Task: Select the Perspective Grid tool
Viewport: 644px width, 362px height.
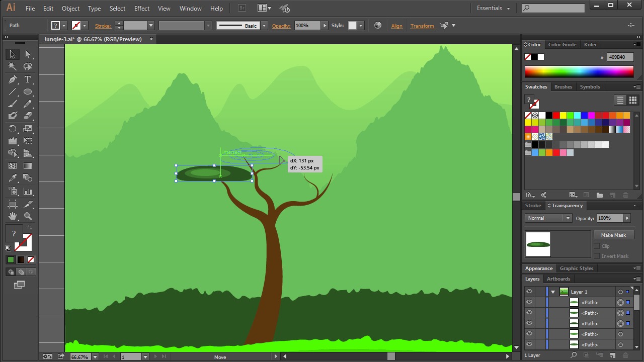Action: coord(28,154)
